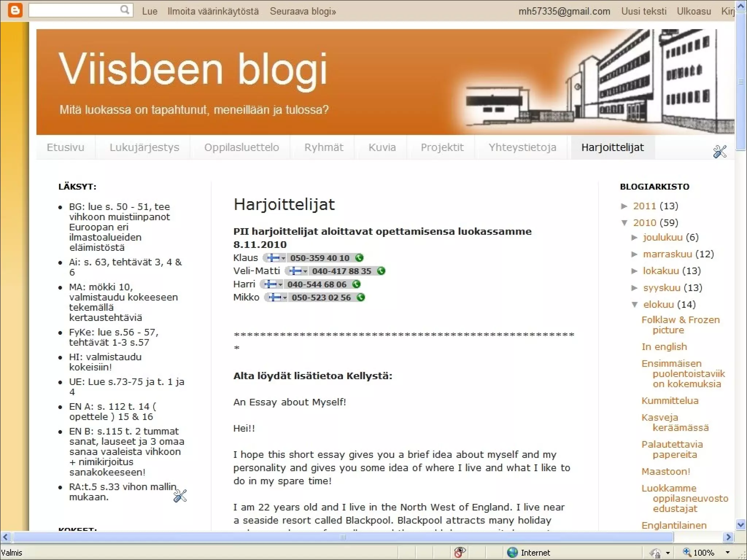Click the wrench edit icon beside page tabs
Screen dimensions: 747x560
(x=720, y=151)
